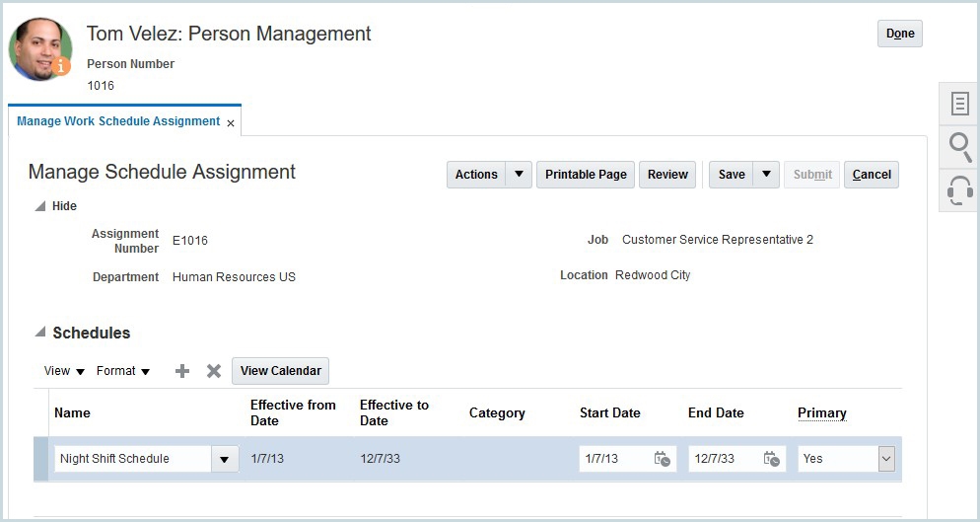Close the Manage Work Schedule Assignment tab
The image size is (980, 522).
click(x=231, y=123)
